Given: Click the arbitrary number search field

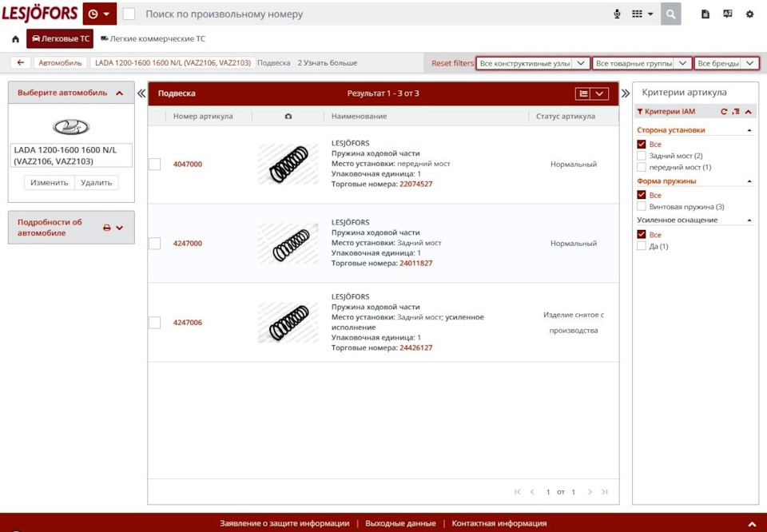Looking at the screenshot, I should click(x=374, y=14).
